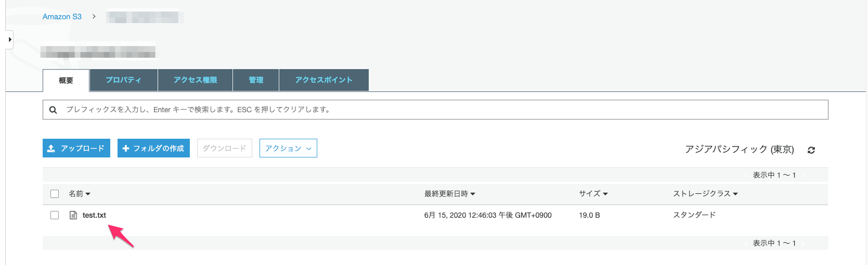Sort by サイズ column header
The height and width of the screenshot is (265, 868).
click(x=593, y=194)
